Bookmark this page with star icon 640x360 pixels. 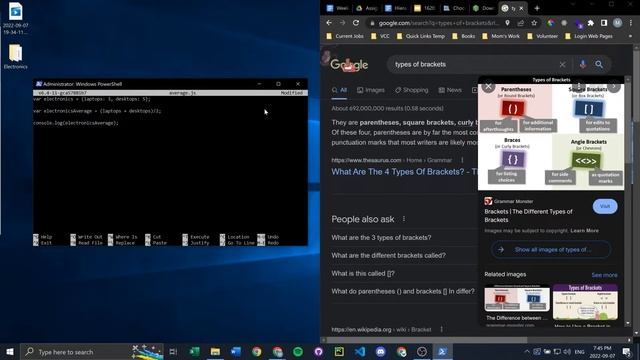[534, 23]
